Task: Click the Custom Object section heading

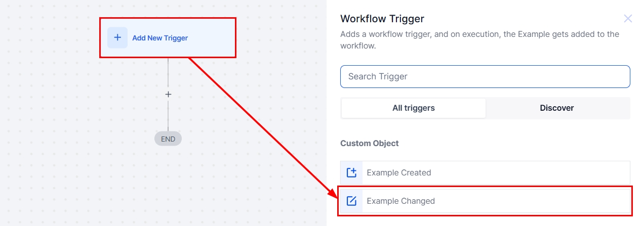Action: (370, 143)
